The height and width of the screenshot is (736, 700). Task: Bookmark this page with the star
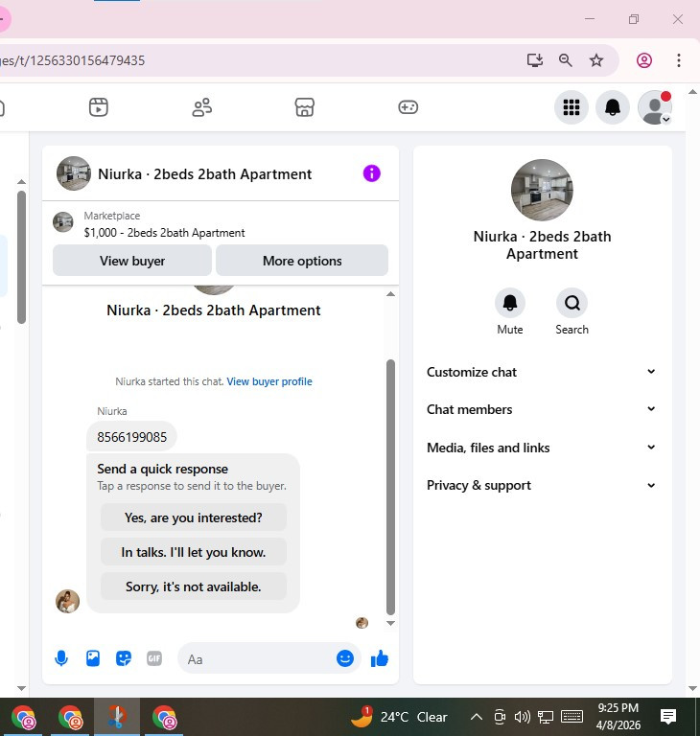[596, 60]
